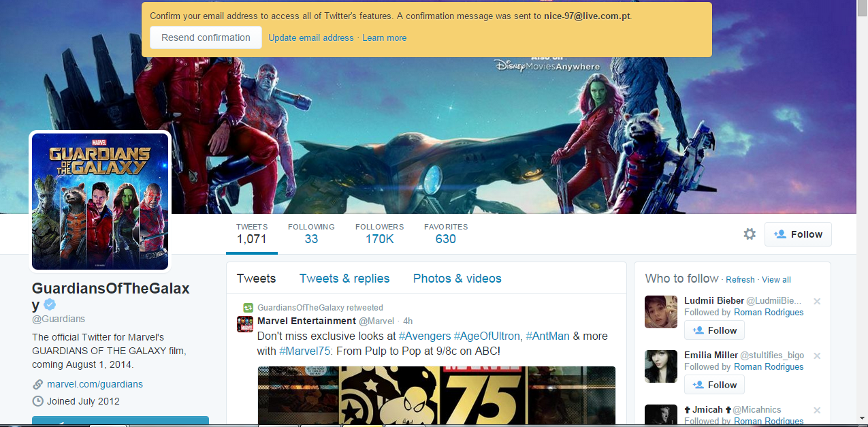Click the Resend confirmation button
This screenshot has width=868, height=427.
206,37
